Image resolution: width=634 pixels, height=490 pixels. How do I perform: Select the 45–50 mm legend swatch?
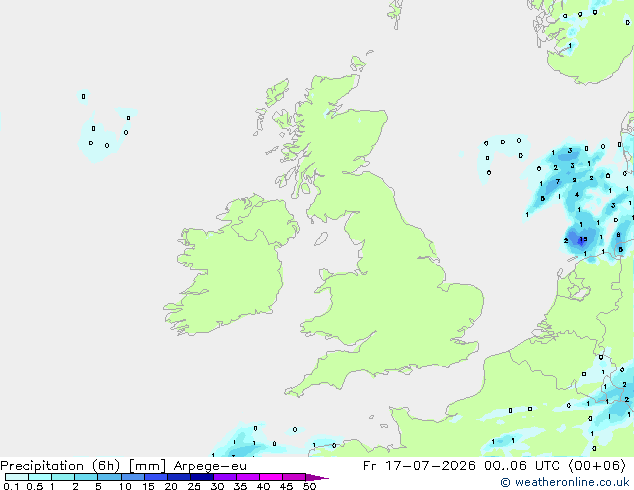click(294, 477)
